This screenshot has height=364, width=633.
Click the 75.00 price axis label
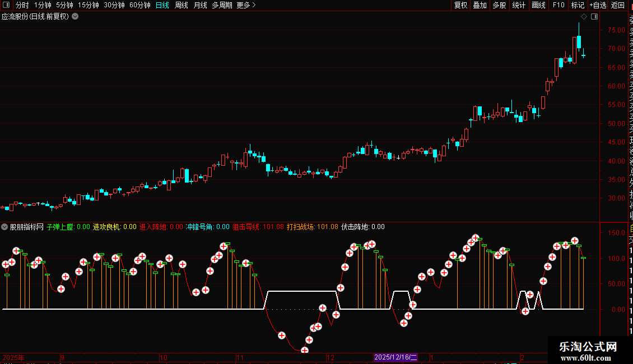(616, 30)
